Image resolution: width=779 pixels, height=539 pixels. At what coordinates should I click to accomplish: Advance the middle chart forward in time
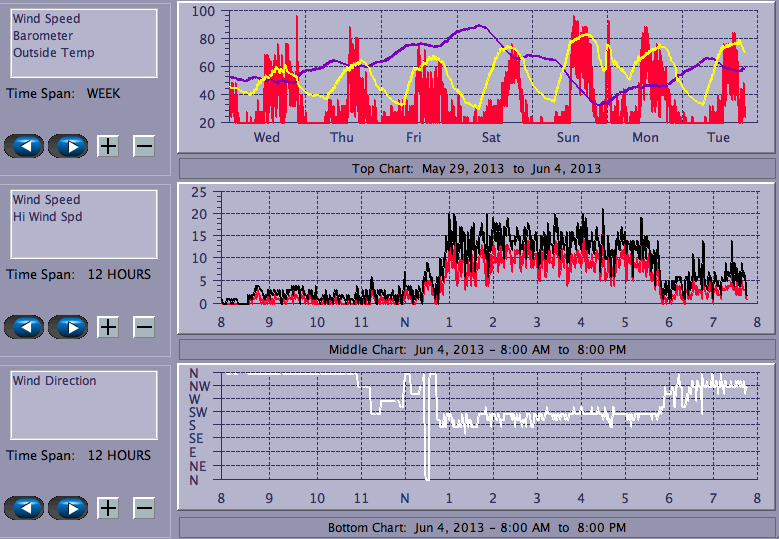click(68, 327)
